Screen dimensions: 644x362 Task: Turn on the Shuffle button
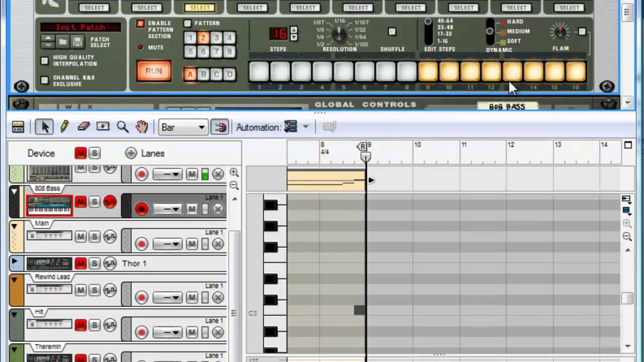pos(392,32)
